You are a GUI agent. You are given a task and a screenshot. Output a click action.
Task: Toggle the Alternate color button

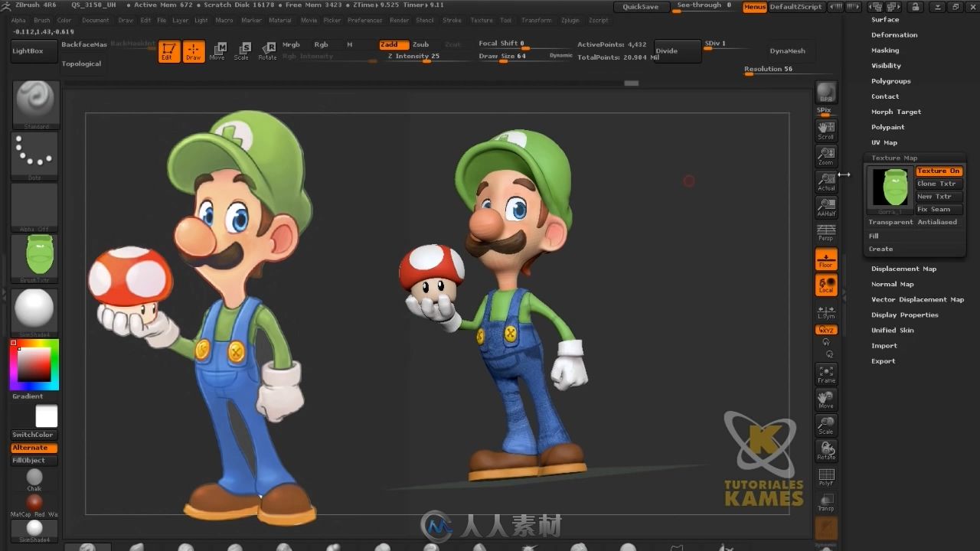coord(34,448)
